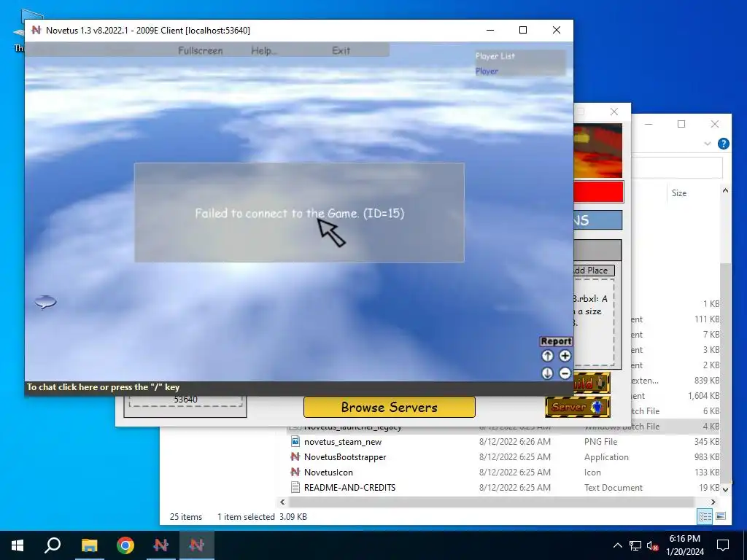747x560 pixels.
Task: Click the chat speech bubble icon
Action: coord(46,302)
